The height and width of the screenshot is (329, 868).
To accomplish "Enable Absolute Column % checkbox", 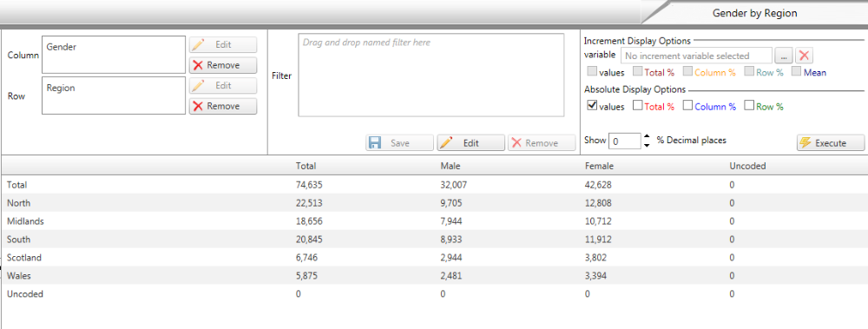I will click(688, 106).
